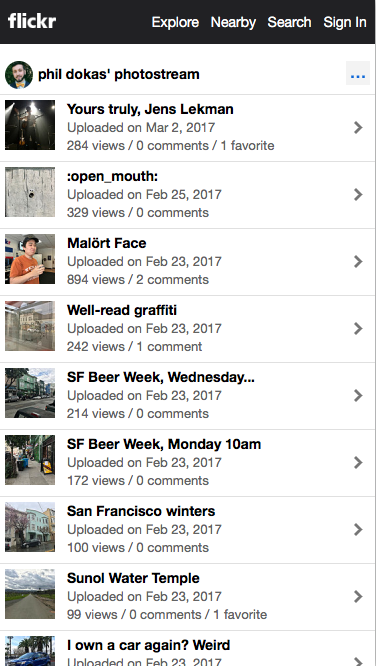Tap the San Francisco winters row arrow

(x=358, y=530)
